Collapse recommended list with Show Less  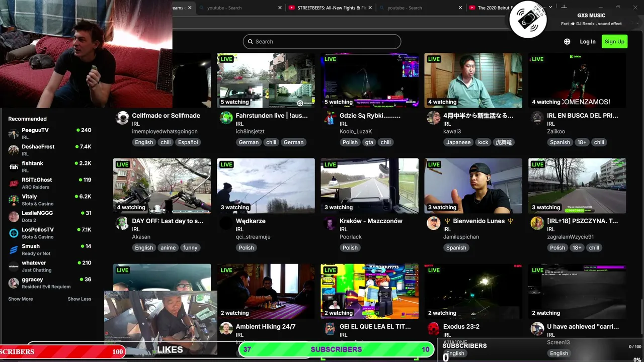pos(79,299)
